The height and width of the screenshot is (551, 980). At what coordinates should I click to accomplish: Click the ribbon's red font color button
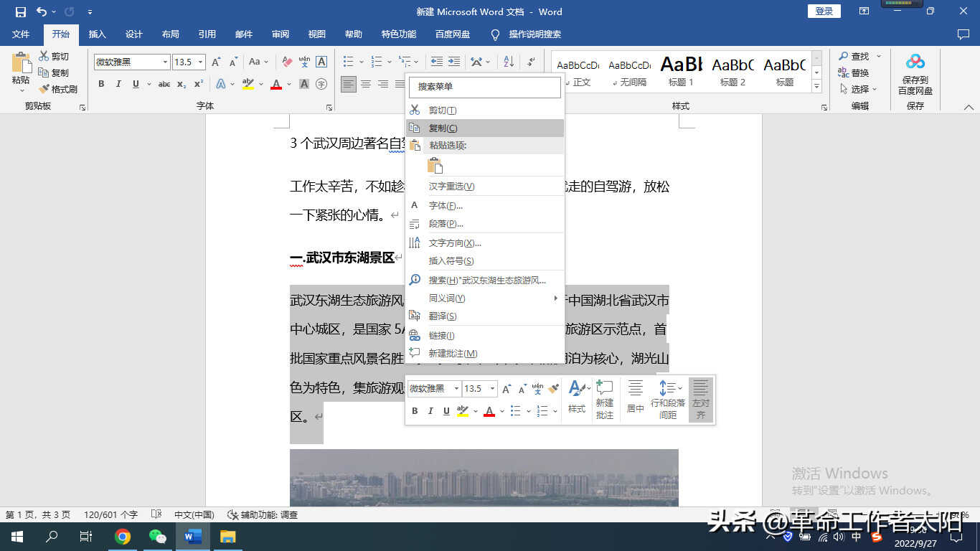[276, 84]
